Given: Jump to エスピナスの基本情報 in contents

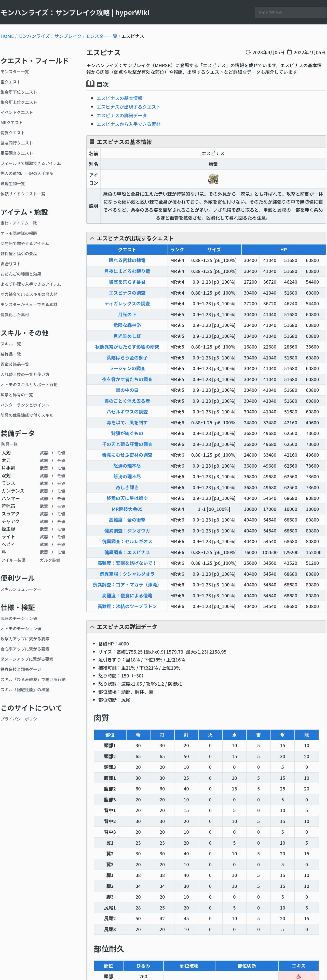Looking at the screenshot, I should pyautogui.click(x=119, y=98).
